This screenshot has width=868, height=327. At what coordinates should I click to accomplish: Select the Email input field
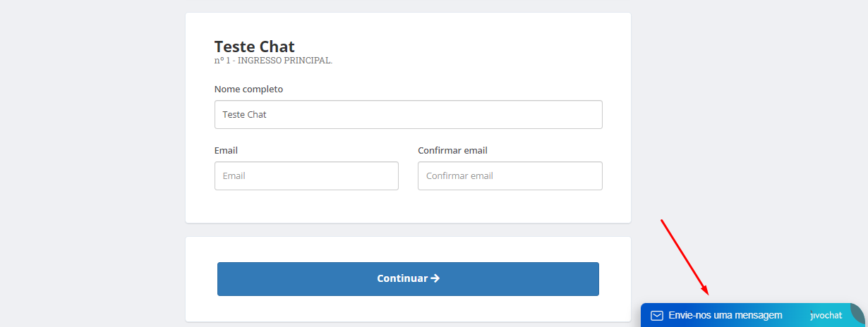(306, 175)
